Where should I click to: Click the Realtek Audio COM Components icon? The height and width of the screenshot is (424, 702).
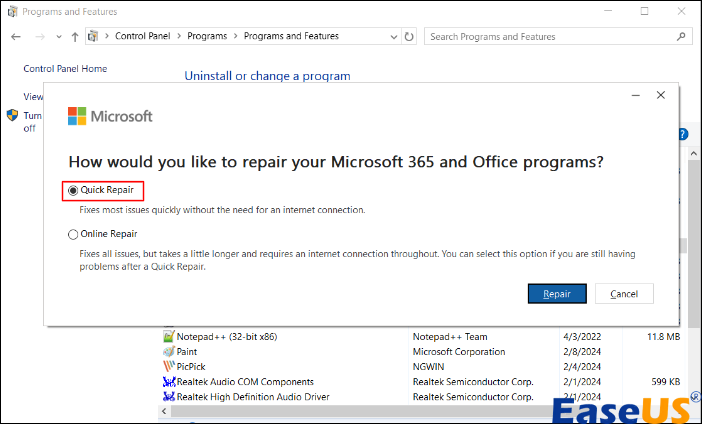coord(168,382)
